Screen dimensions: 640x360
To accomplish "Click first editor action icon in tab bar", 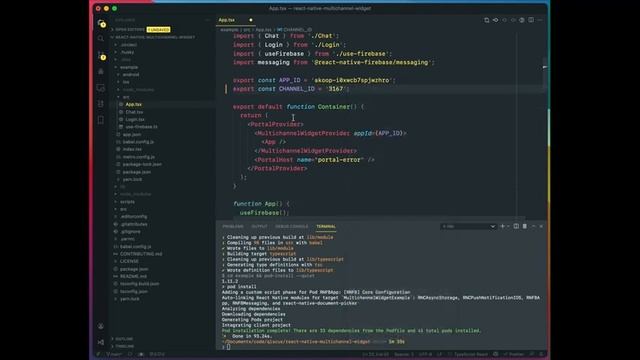I will click(x=487, y=20).
